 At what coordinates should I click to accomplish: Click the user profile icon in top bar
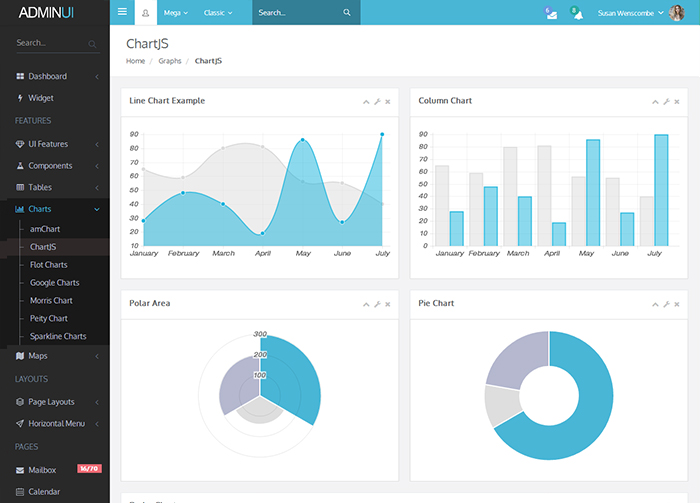pos(146,13)
